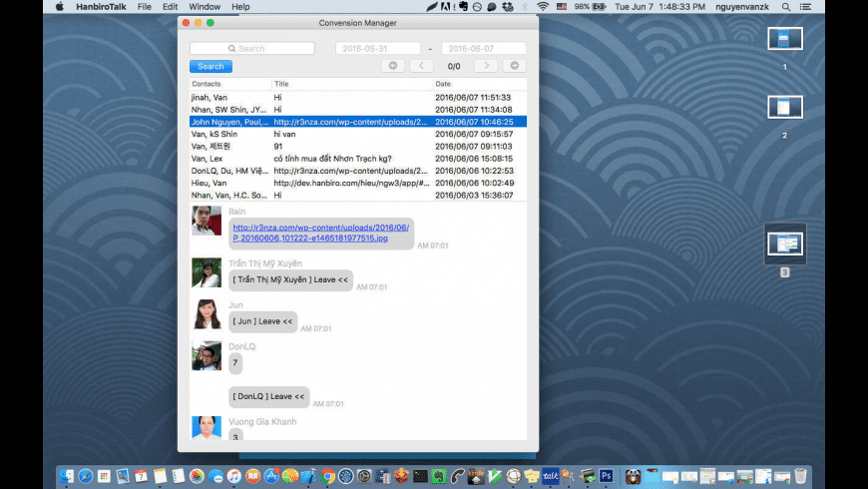Click the search text field
Image resolution: width=868 pixels, height=489 pixels.
tap(252, 48)
